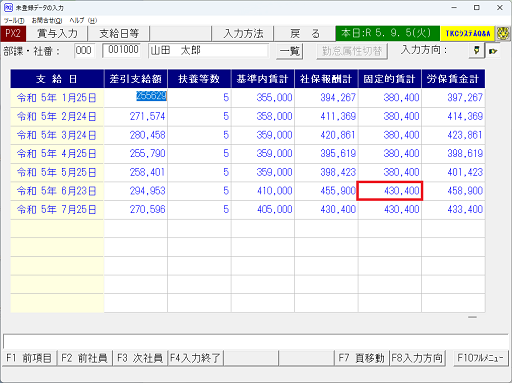512x383 pixels.
Task: Click the tiger mascot icon at top right
Action: coord(502,33)
